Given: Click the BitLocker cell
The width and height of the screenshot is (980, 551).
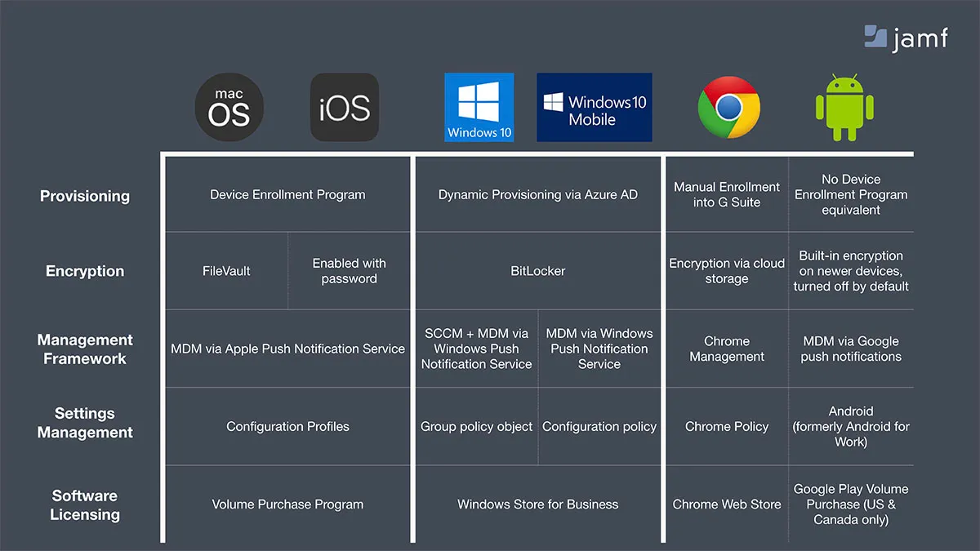Looking at the screenshot, I should 538,271.
